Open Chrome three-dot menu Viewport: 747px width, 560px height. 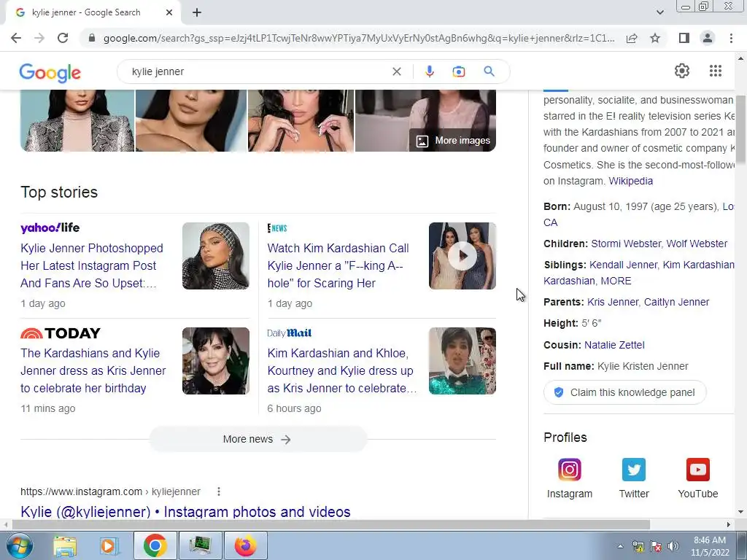(x=731, y=38)
